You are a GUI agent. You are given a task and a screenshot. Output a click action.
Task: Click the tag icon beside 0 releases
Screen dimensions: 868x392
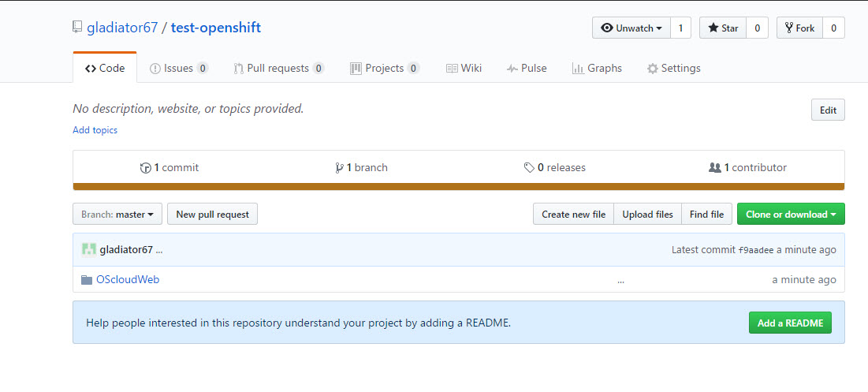pos(529,168)
